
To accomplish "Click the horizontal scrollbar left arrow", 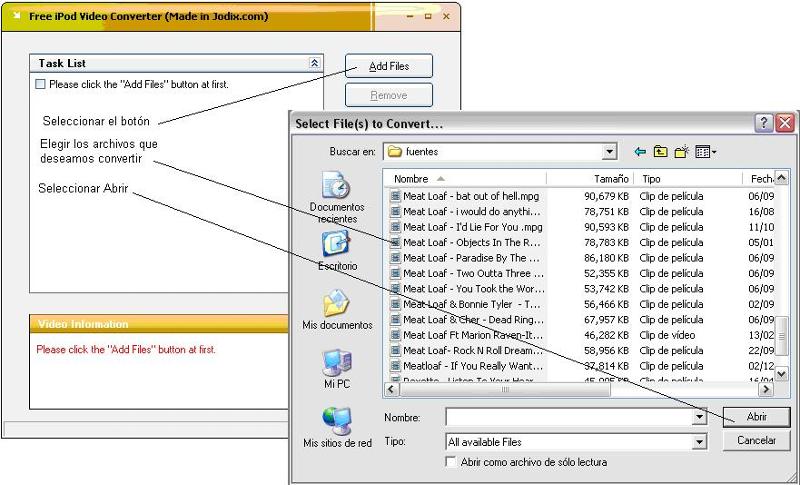I will [391, 390].
